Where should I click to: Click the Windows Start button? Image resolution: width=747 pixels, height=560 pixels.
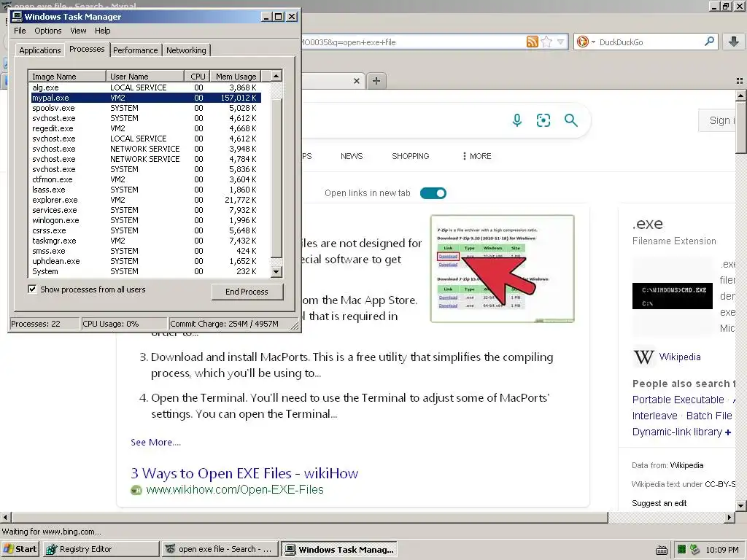tap(20, 550)
